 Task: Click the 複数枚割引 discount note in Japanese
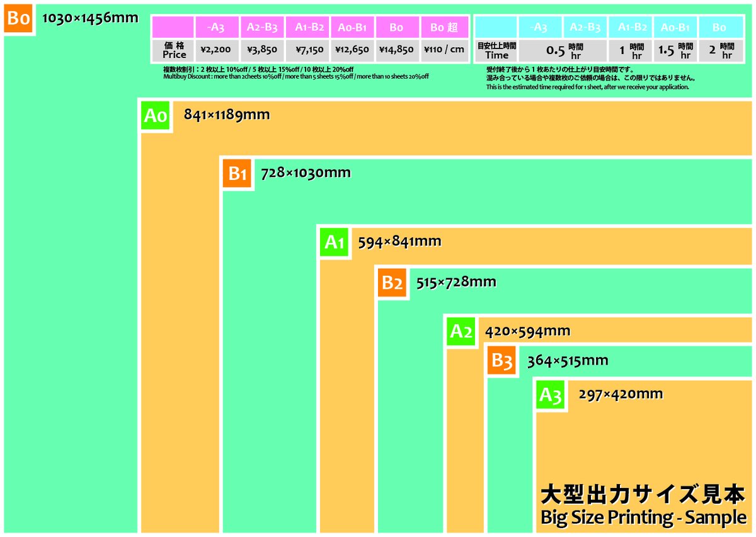258,69
